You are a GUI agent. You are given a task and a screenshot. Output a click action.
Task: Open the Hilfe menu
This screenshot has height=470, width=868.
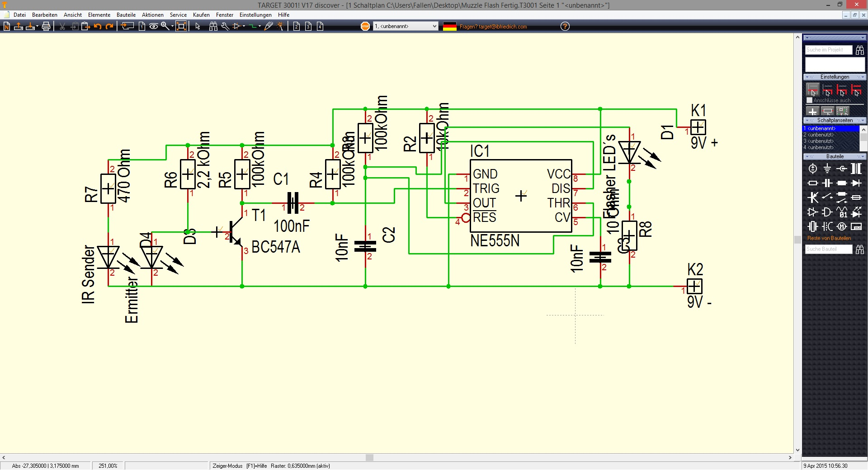[x=283, y=15]
